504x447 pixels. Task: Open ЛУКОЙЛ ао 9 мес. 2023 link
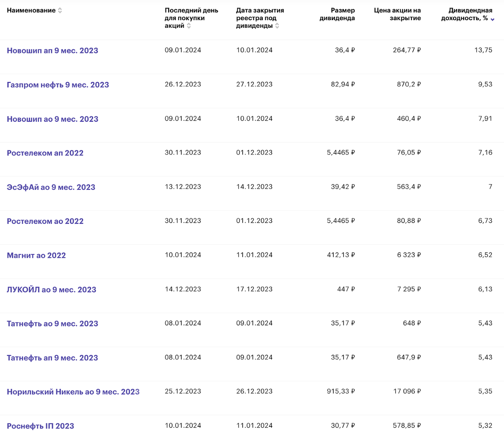[x=51, y=289]
